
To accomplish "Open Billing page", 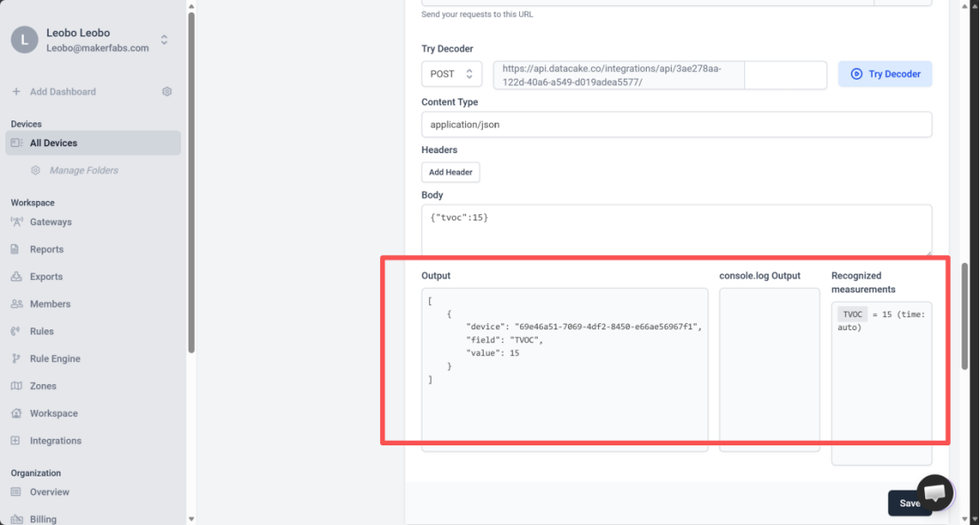I will click(43, 520).
